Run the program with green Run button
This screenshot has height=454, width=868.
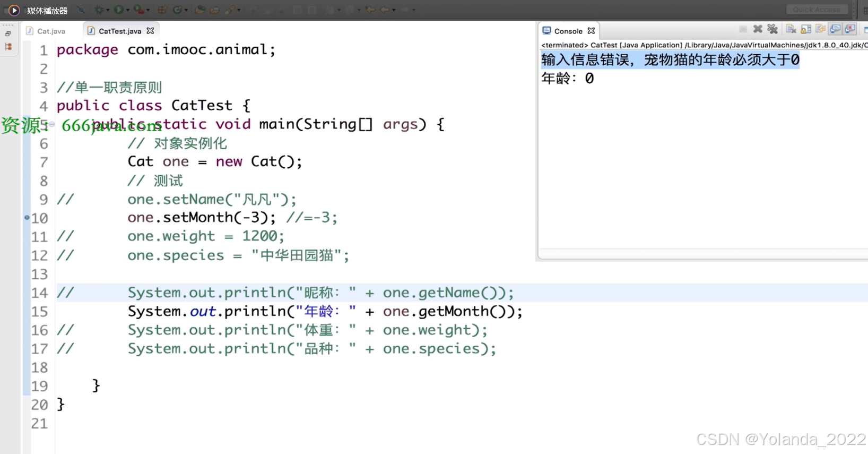119,10
